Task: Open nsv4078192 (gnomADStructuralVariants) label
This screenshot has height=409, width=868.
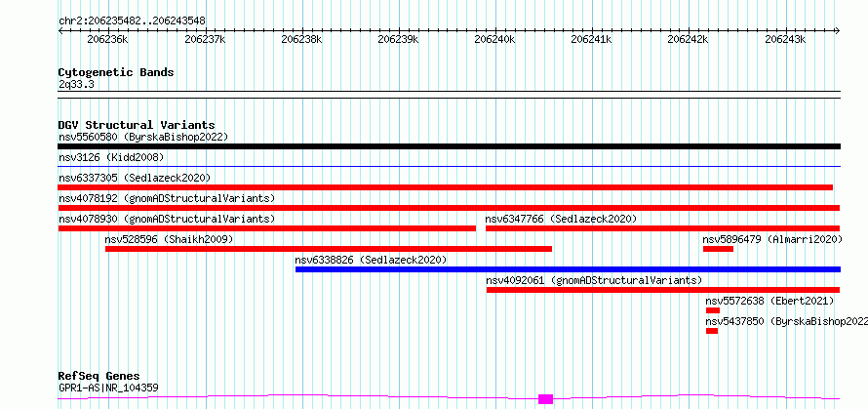Action: point(167,198)
